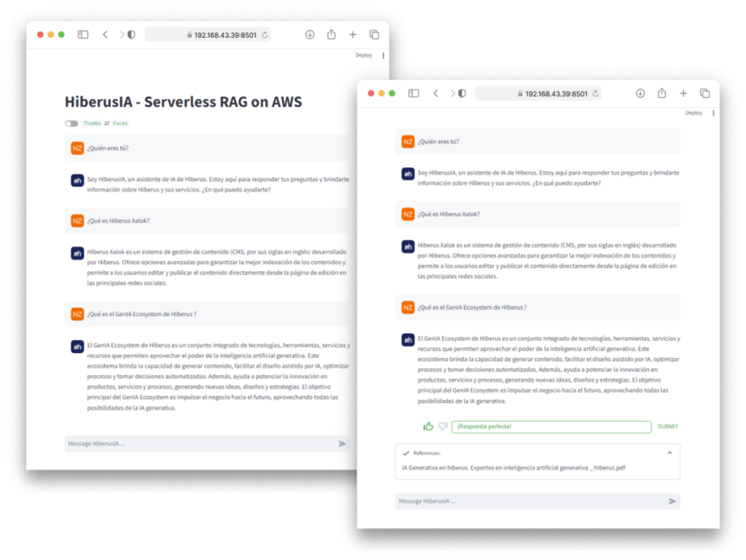Click NZ avatar beside '¿Qué es Hiberus Xalok?' right window
This screenshot has width=746, height=560.
coord(408,214)
